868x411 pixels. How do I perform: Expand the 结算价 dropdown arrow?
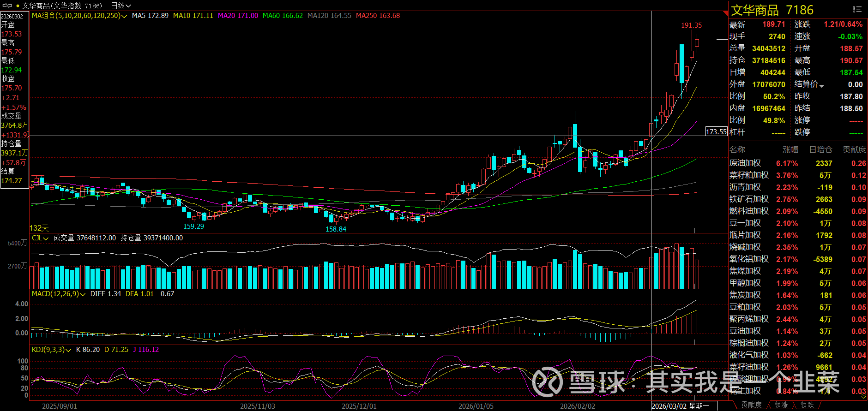point(822,85)
